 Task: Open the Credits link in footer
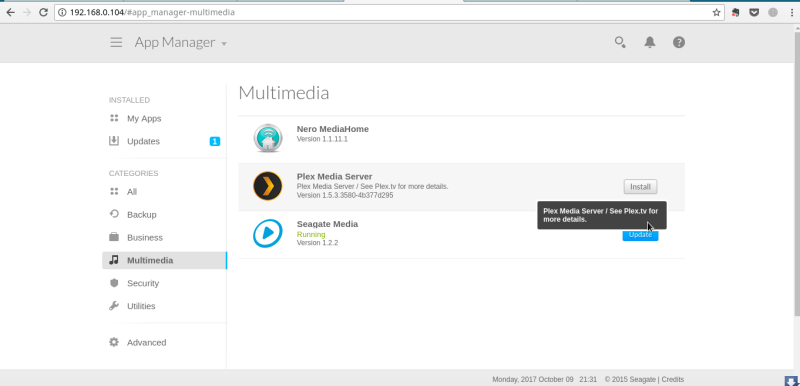pyautogui.click(x=672, y=379)
